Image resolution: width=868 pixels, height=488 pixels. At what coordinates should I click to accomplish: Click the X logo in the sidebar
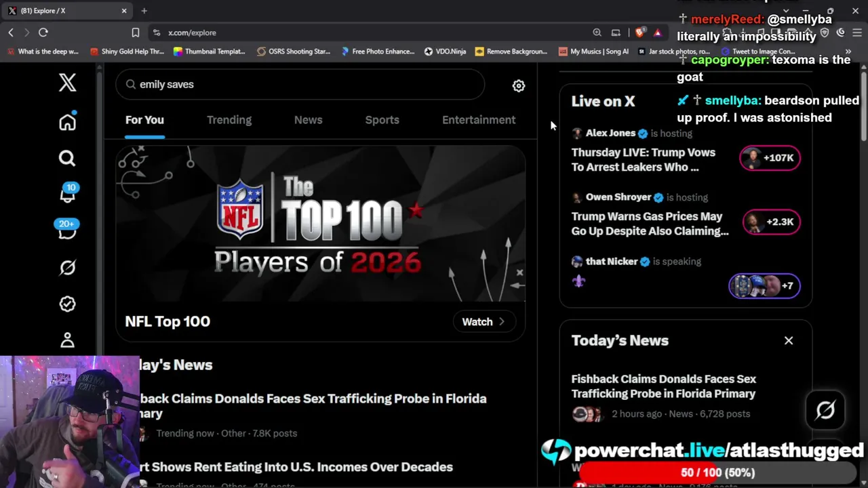(67, 83)
